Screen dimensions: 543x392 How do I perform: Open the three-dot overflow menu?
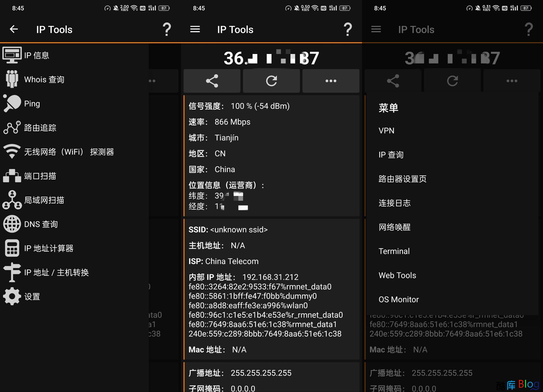click(x=330, y=81)
